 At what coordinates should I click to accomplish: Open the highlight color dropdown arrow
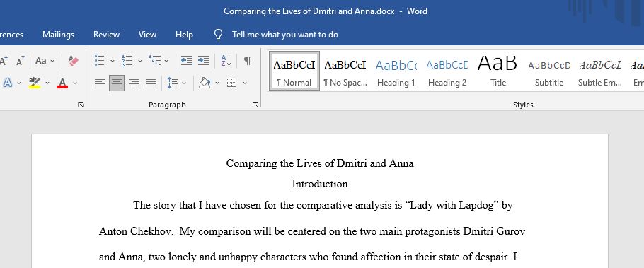click(47, 83)
